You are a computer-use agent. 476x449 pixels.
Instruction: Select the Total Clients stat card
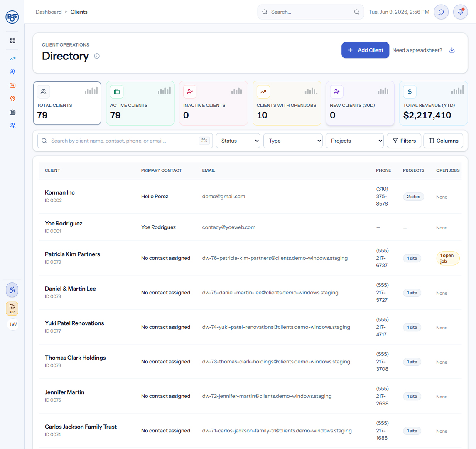point(67,103)
